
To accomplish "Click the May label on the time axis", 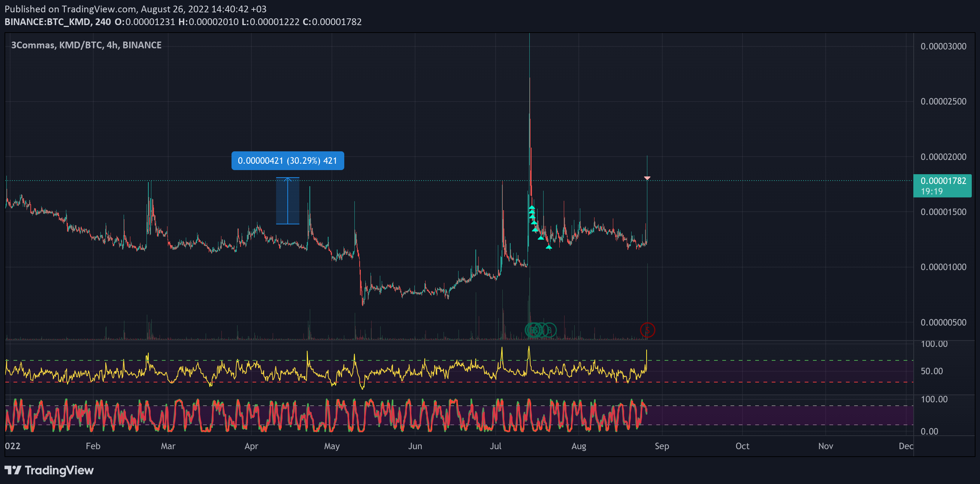I will [332, 446].
